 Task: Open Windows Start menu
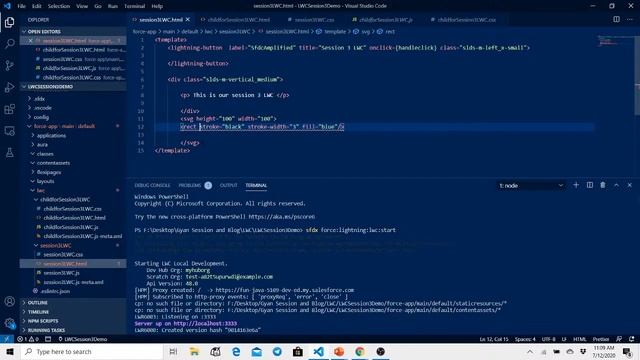click(x=10, y=351)
